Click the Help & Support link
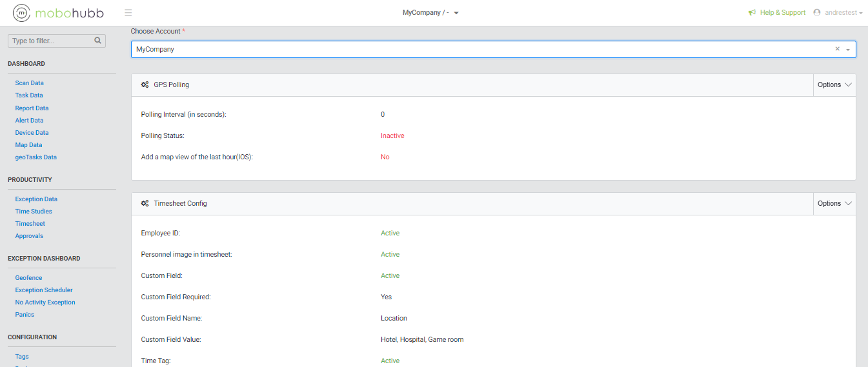The width and height of the screenshot is (868, 367). pyautogui.click(x=782, y=13)
